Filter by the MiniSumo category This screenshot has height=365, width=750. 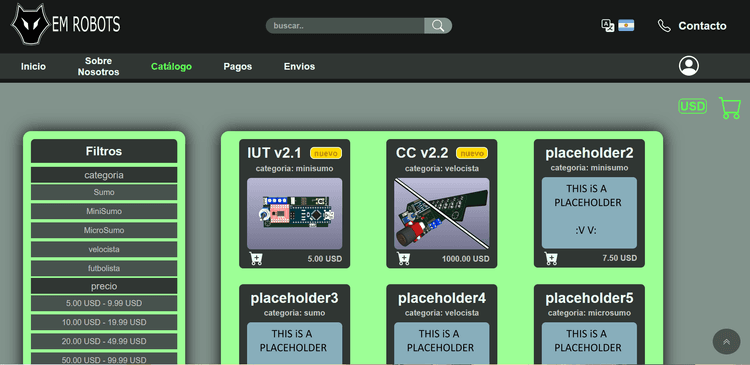tap(104, 211)
